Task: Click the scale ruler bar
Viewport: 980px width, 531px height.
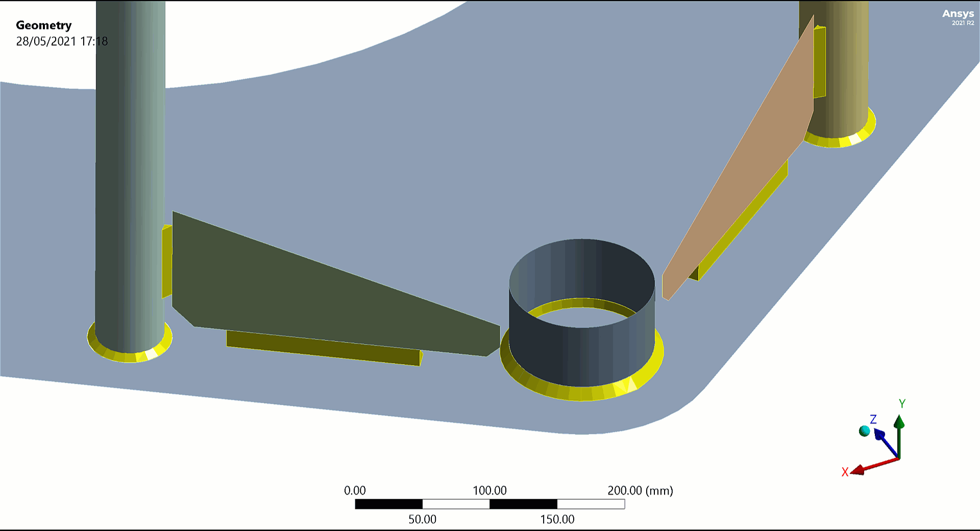Action: click(489, 504)
